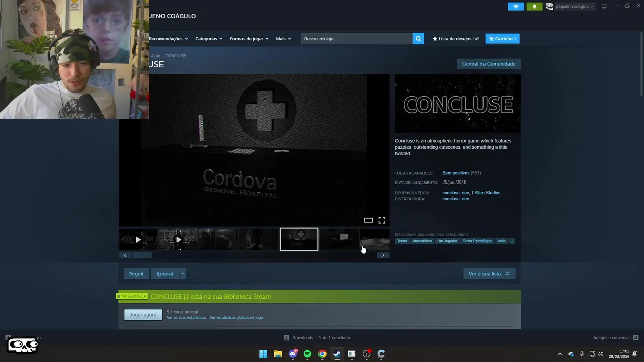Click the Ignorar button

[x=165, y=274]
